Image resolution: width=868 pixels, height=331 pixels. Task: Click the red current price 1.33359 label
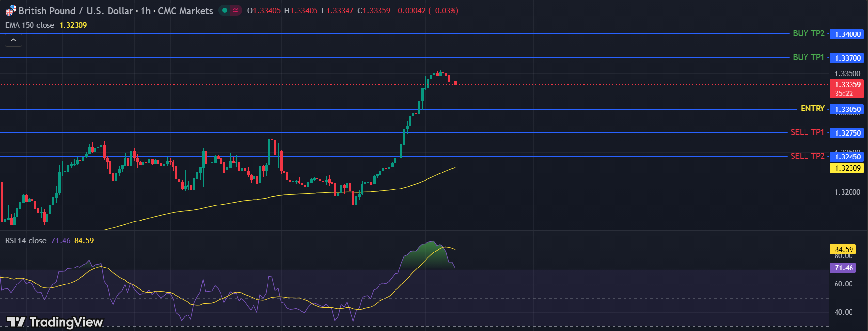coord(848,85)
